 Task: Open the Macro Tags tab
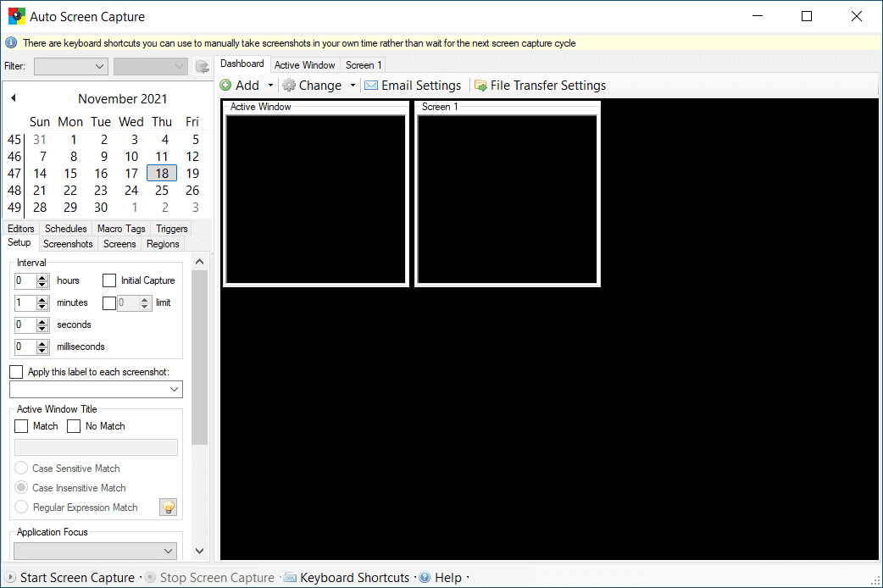tap(121, 229)
